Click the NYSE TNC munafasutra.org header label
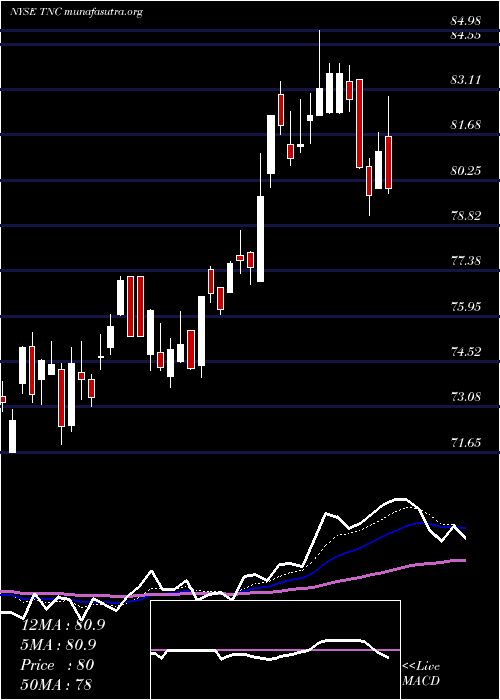 pyautogui.click(x=76, y=12)
